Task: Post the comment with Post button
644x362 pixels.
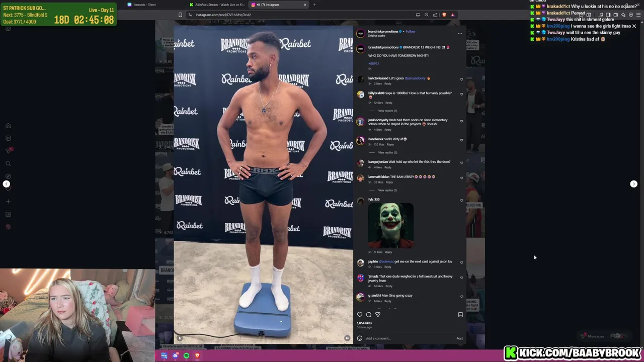Action: pyautogui.click(x=459, y=338)
